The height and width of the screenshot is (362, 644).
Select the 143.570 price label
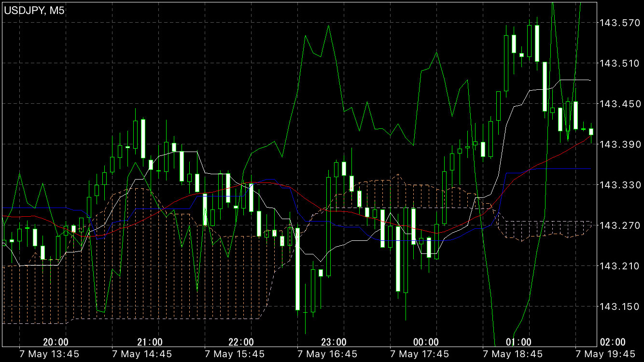point(619,23)
